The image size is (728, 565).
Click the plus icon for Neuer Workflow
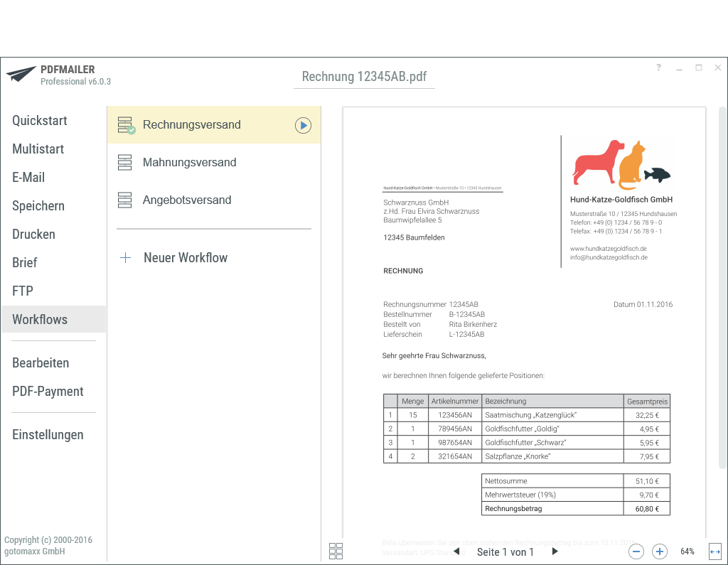point(125,258)
